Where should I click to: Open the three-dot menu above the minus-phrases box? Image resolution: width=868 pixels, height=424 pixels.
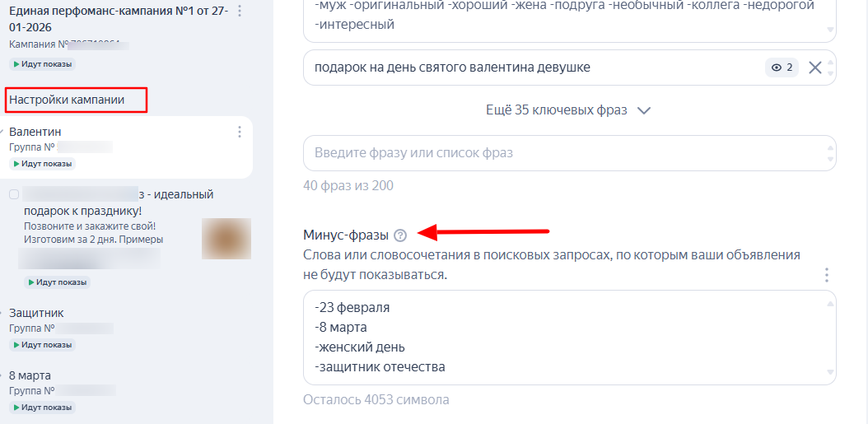[x=827, y=275]
